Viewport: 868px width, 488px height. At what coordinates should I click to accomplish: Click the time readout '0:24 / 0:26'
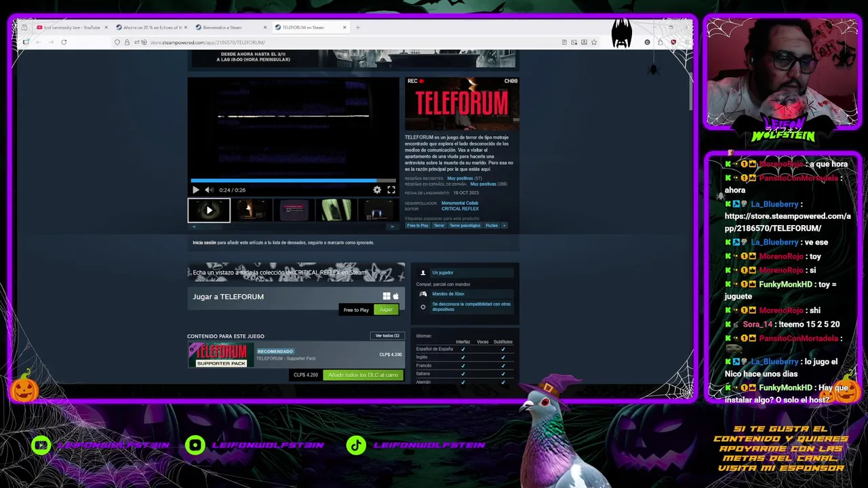(x=232, y=190)
